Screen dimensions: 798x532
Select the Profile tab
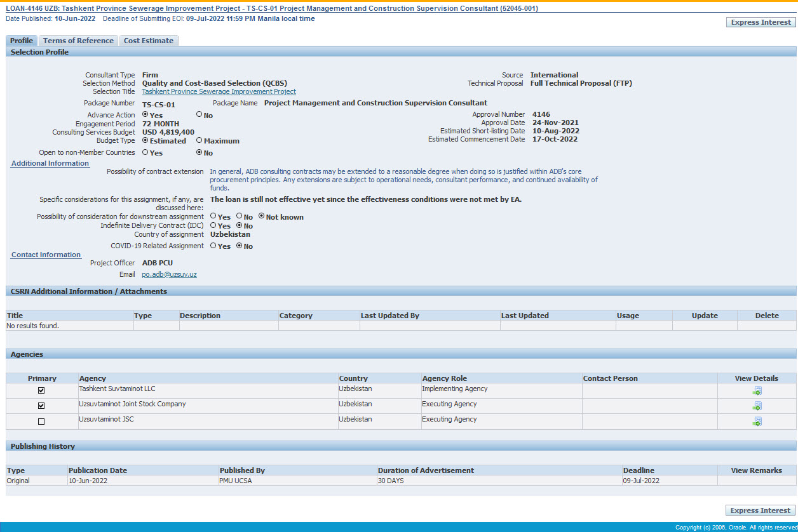(x=22, y=41)
